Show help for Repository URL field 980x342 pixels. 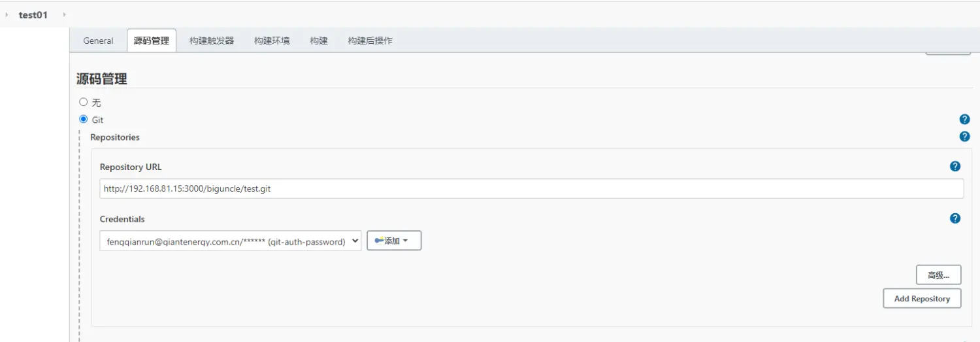(x=955, y=167)
